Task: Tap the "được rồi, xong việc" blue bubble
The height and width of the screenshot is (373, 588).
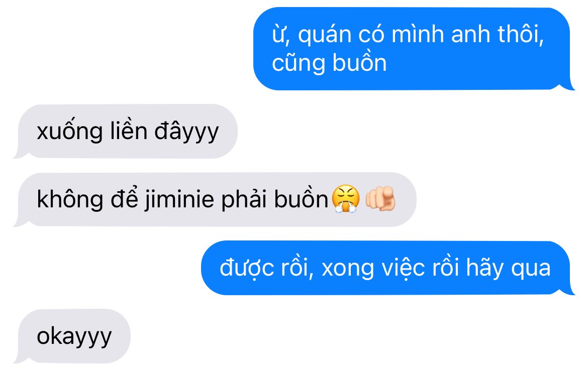Action: (388, 268)
